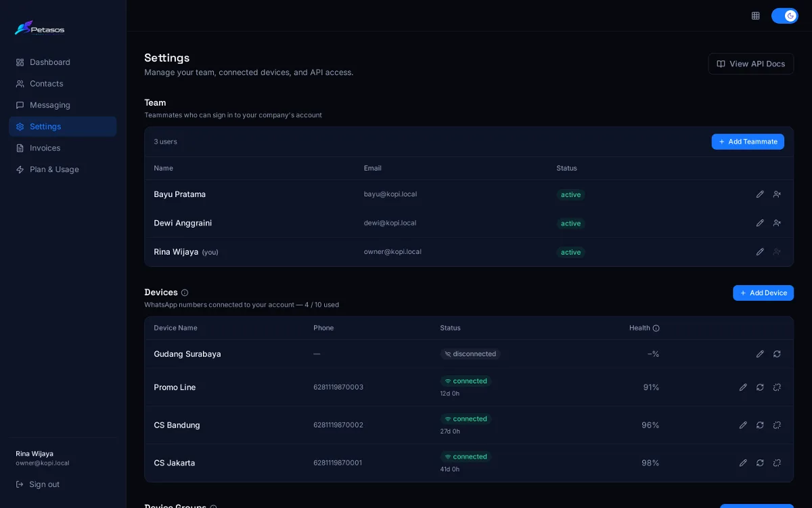Click the Gudang Surabaya device name

187,354
